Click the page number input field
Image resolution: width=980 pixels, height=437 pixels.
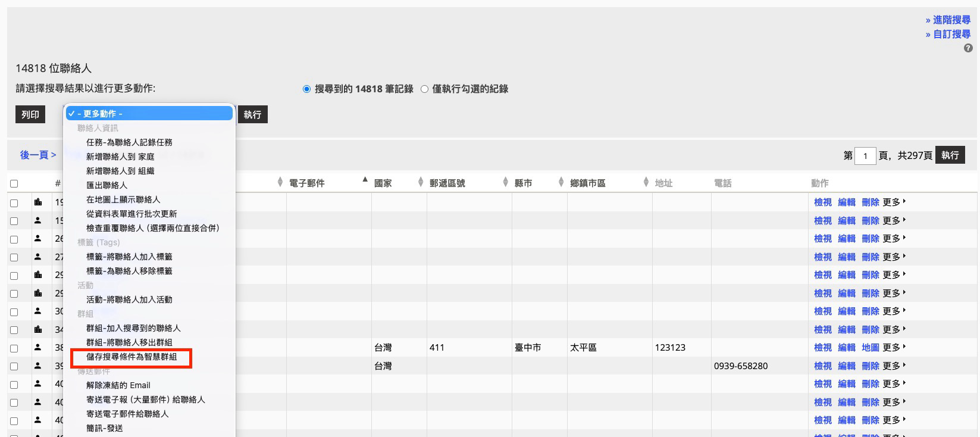865,156
